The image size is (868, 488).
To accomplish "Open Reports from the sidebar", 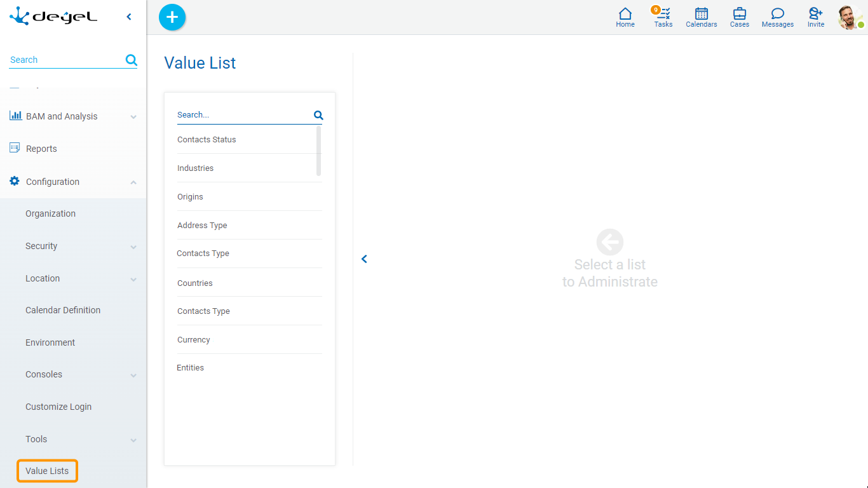I will point(41,149).
